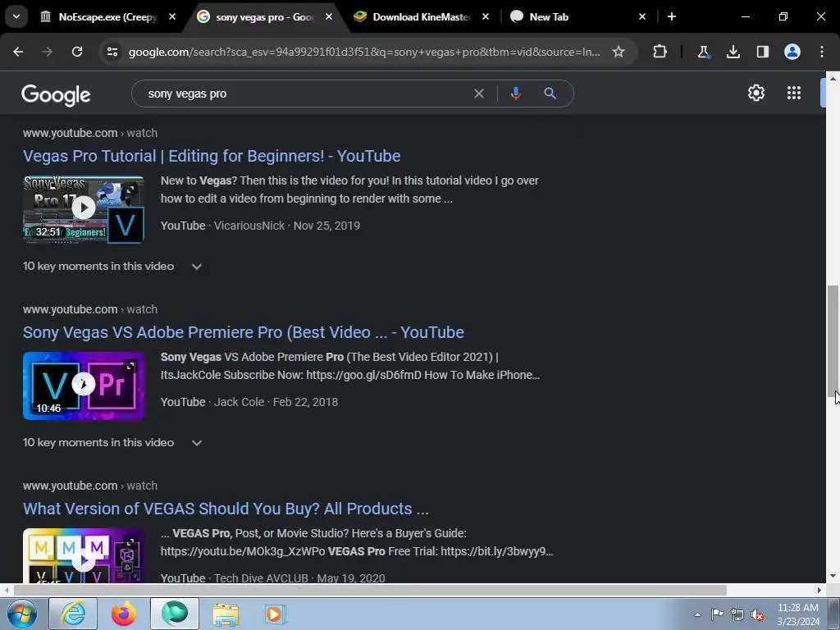Launch Firefox from taskbar
The image size is (840, 630).
123,614
